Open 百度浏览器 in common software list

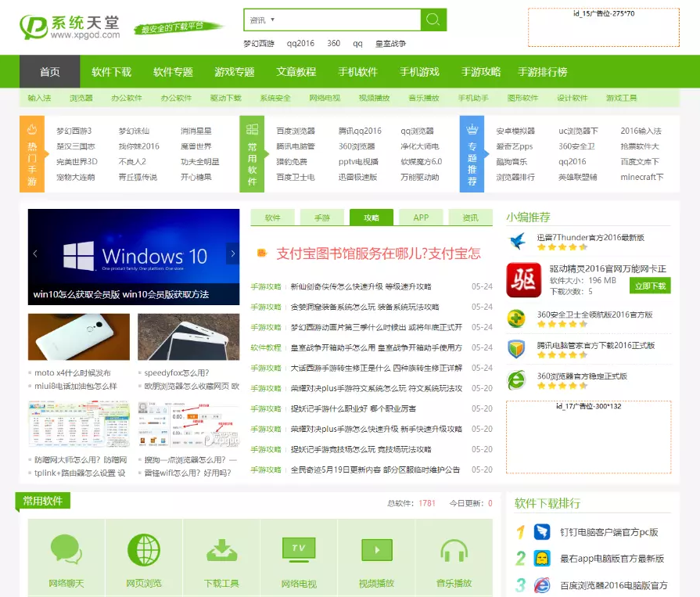coord(296,131)
